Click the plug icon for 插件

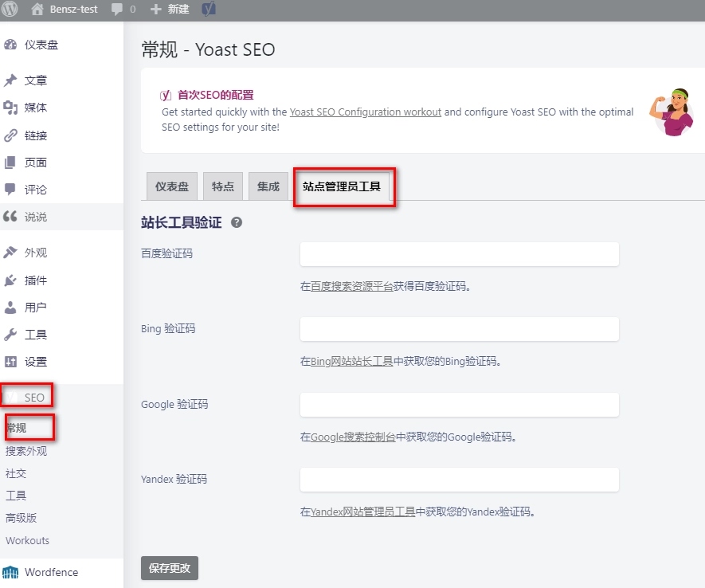tap(10, 280)
